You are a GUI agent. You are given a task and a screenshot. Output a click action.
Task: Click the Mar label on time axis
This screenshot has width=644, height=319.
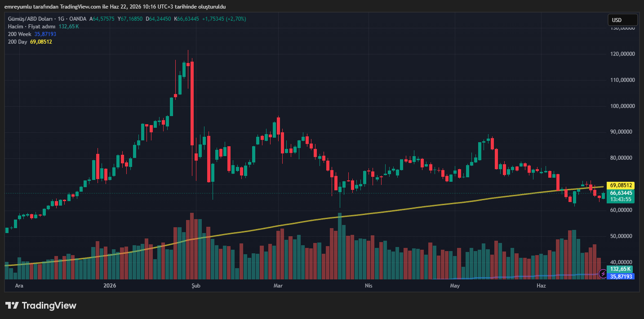pyautogui.click(x=278, y=285)
